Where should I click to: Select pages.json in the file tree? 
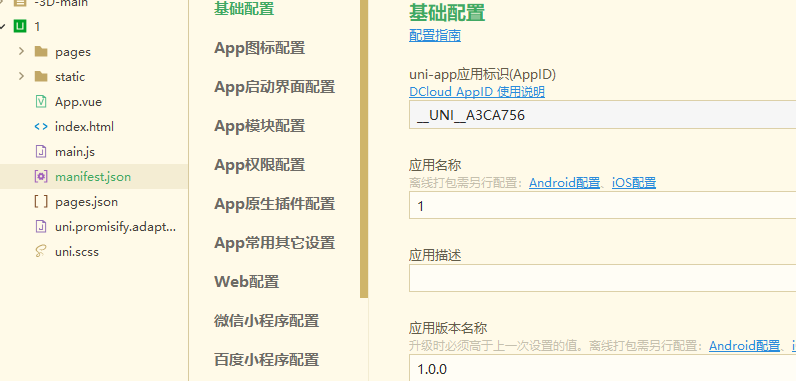86,201
